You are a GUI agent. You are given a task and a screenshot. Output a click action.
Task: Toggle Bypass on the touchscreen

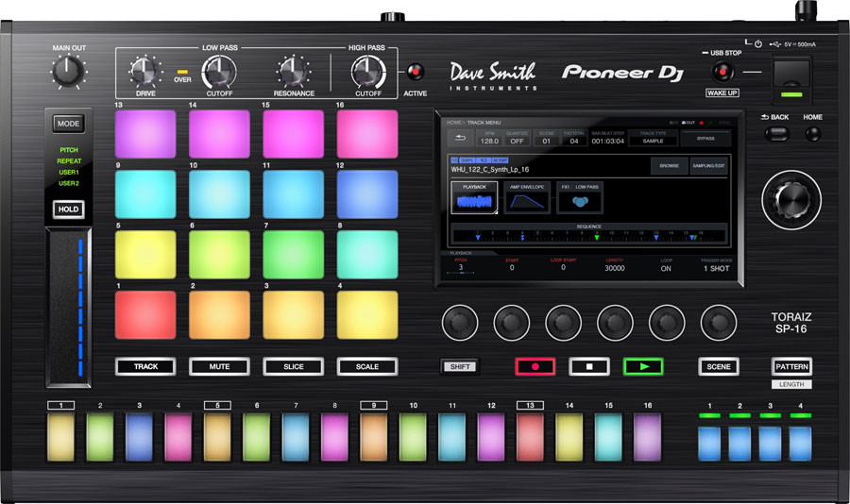click(705, 138)
